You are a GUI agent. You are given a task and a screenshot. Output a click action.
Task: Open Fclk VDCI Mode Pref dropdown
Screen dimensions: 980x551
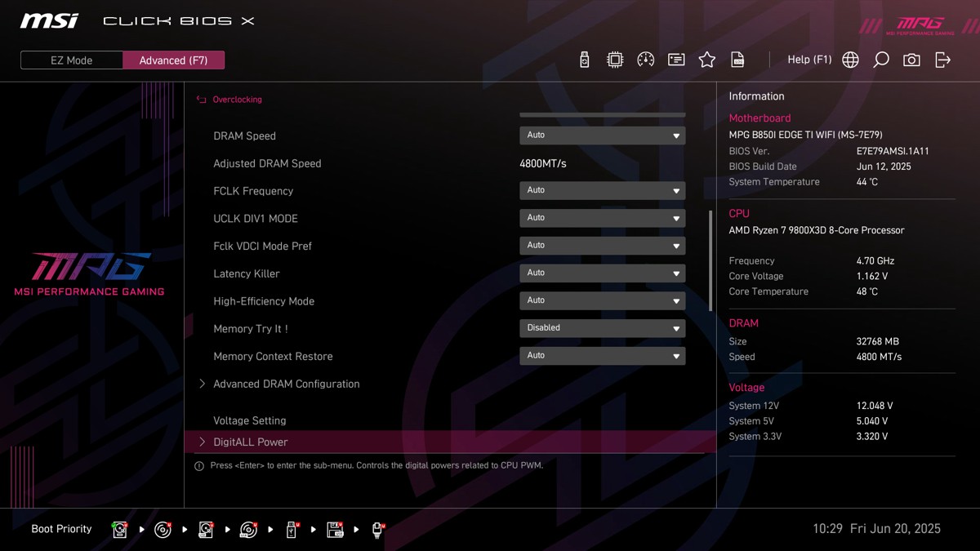click(x=603, y=246)
